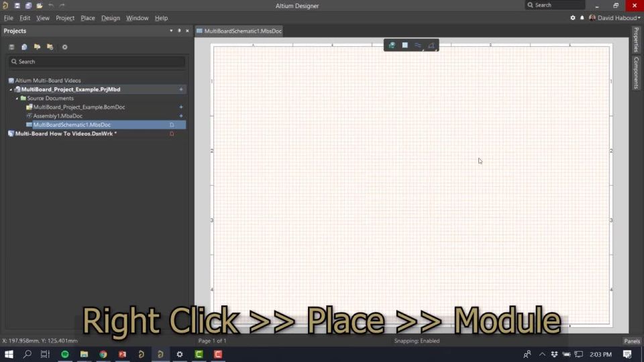Click the Projects panel search field
The width and height of the screenshot is (644, 362).
pos(97,62)
